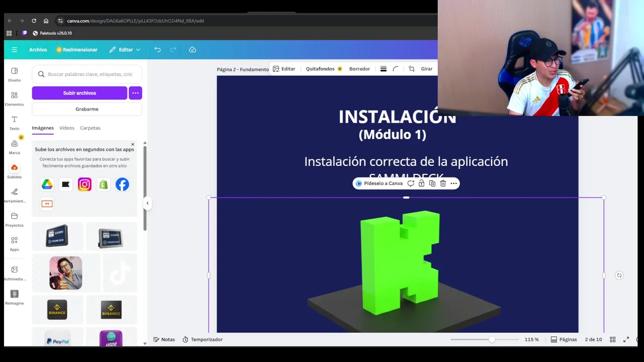Enter fullscreen presentation mode

pos(626,339)
